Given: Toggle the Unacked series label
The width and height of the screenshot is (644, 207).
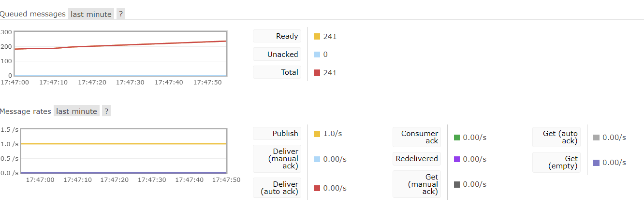Looking at the screenshot, I should (x=277, y=55).
